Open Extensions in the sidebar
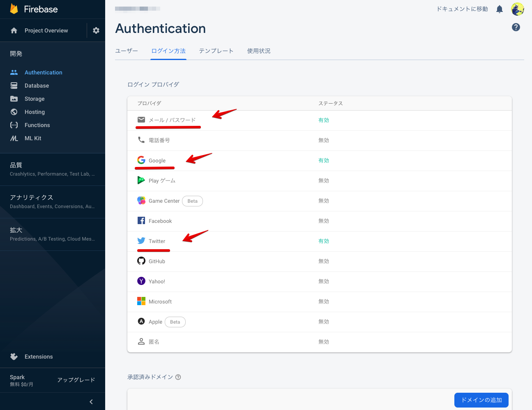532x410 pixels. [39, 357]
